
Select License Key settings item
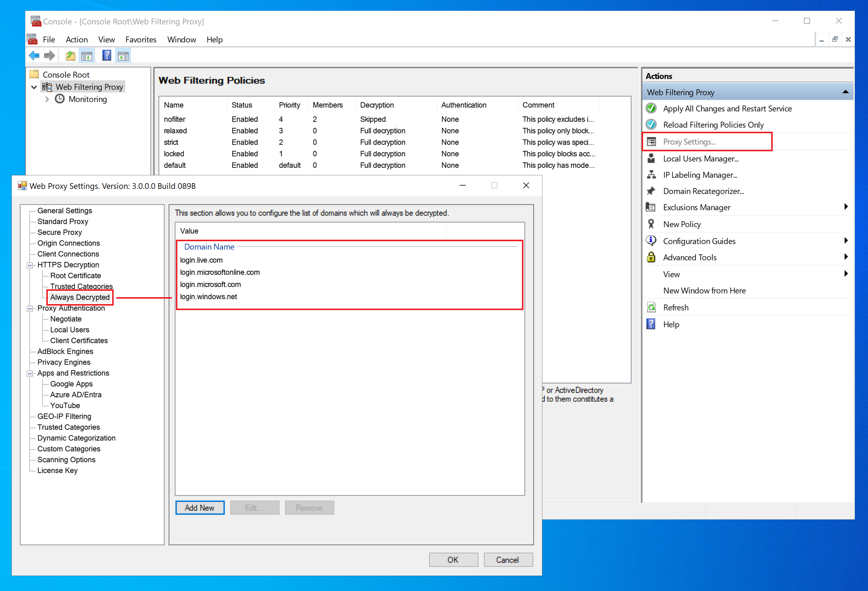[x=57, y=471]
